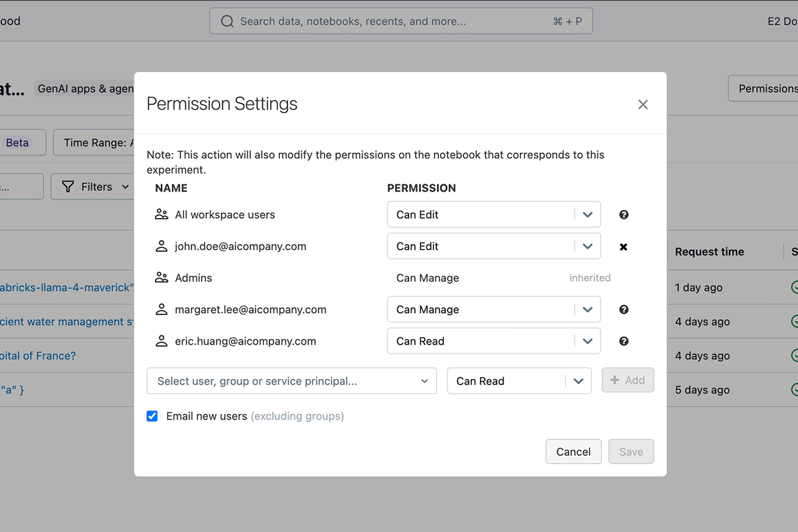This screenshot has height=532, width=798.
Task: Click the funnel icon on Filters button
Action: click(x=68, y=187)
